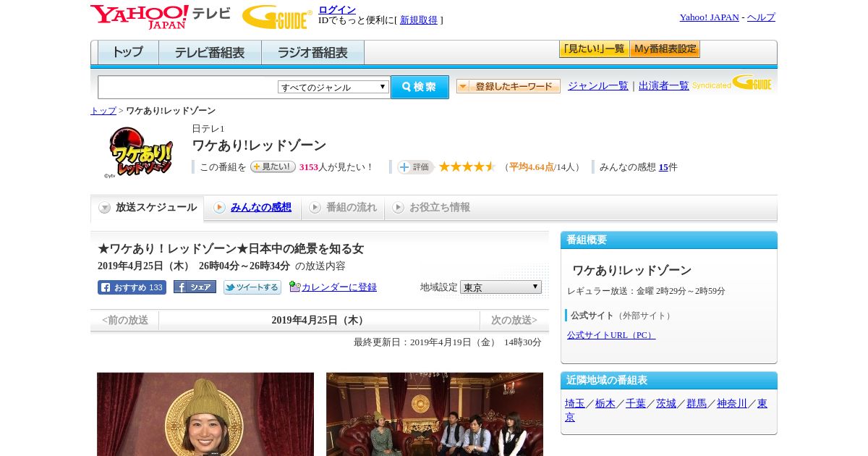Screen dimensions: 868x456
Task: Open the 地域設定 東京 region dropdown
Action: (x=501, y=287)
